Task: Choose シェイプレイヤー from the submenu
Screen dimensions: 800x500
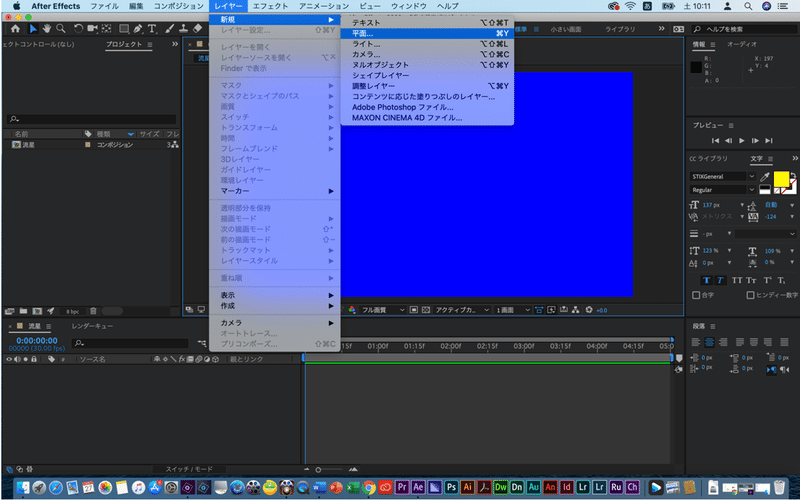Action: click(427, 76)
